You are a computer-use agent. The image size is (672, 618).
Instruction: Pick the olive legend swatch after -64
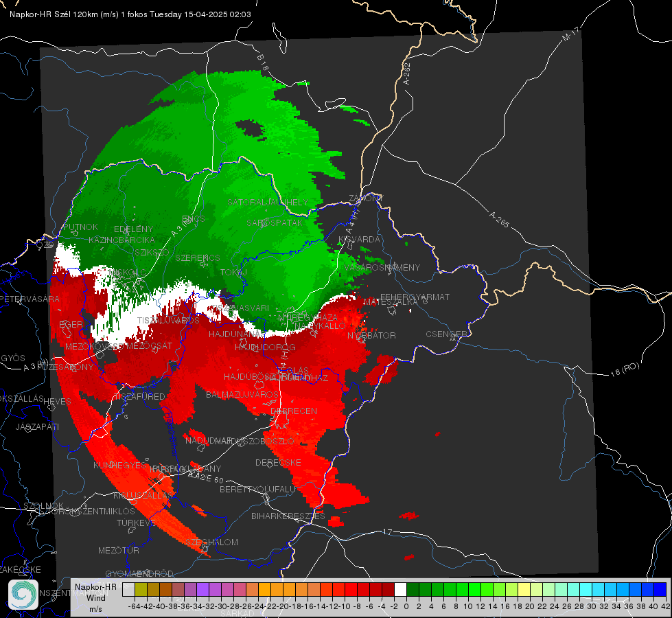click(141, 590)
